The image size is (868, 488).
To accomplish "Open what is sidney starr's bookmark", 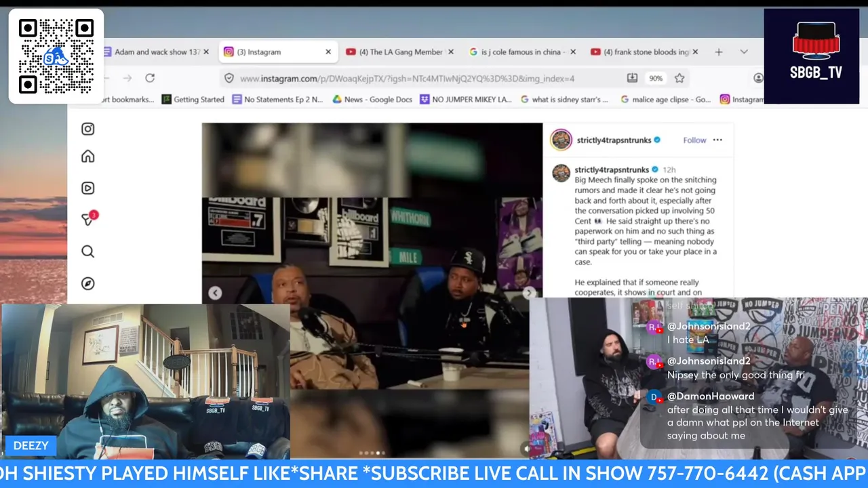I will [x=564, y=99].
